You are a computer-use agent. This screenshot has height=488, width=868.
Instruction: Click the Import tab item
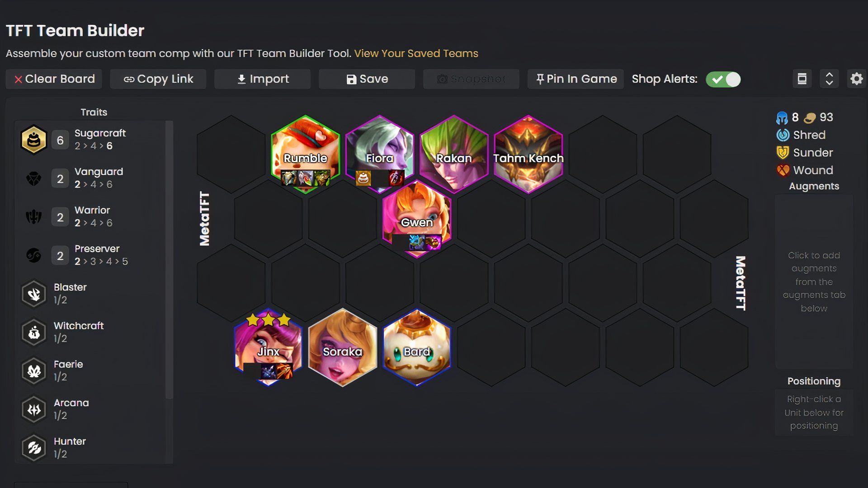[x=263, y=79]
